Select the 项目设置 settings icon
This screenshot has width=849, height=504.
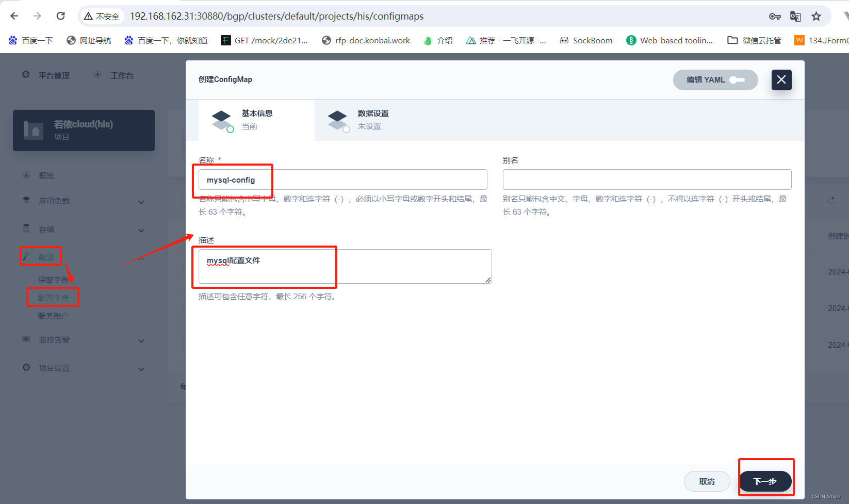click(x=26, y=367)
